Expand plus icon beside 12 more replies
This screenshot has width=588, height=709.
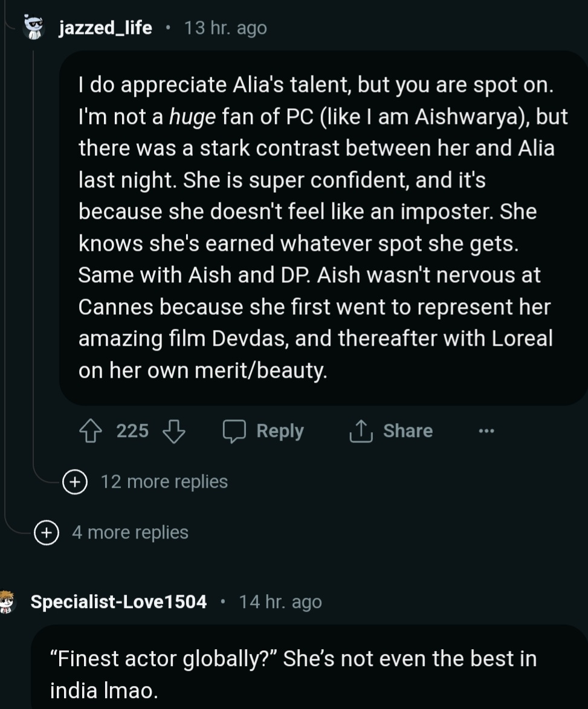74,482
